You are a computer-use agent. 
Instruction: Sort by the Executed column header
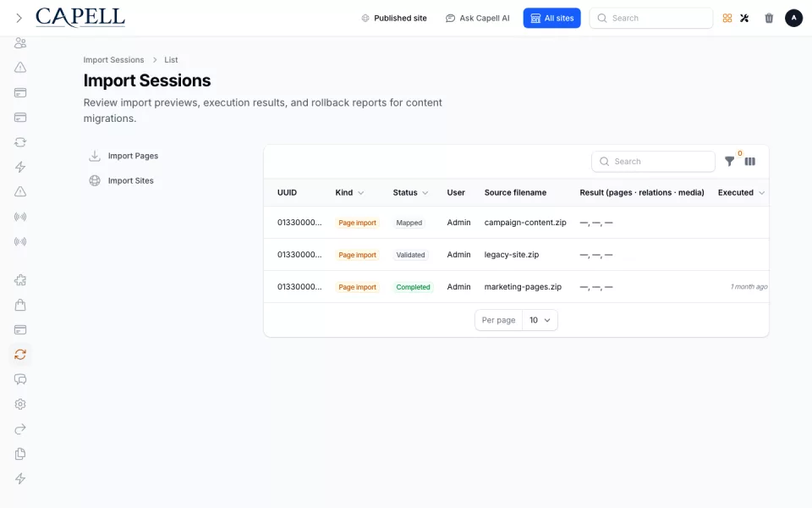point(741,193)
